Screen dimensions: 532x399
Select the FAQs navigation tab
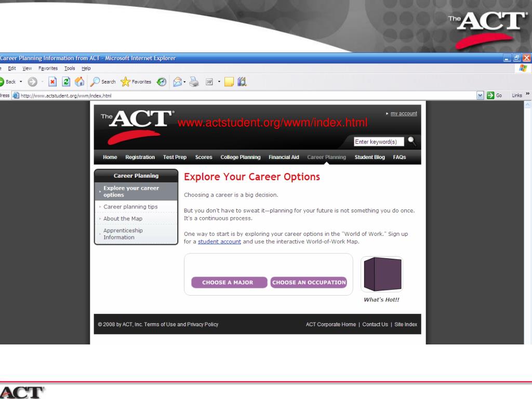tap(400, 157)
